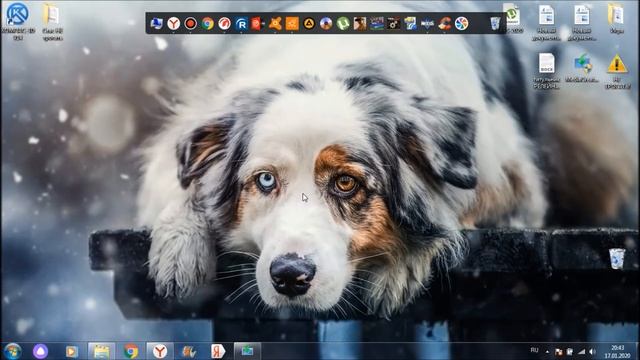The width and height of the screenshot is (640, 360).
Task: Select the KOMPAS-3D desktop shortcut
Action: click(18, 21)
